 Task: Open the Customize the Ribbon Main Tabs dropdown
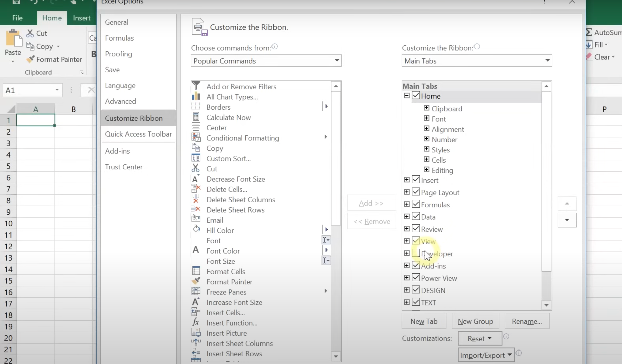pos(477,61)
